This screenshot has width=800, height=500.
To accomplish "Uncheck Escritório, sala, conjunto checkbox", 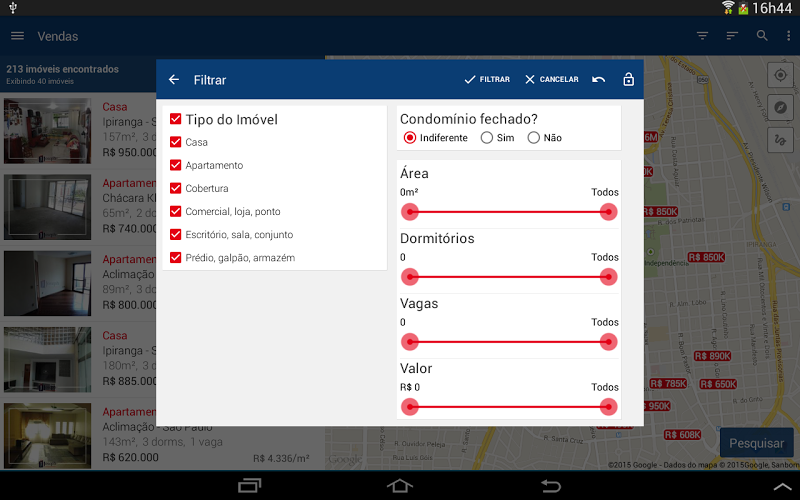I will coord(176,235).
